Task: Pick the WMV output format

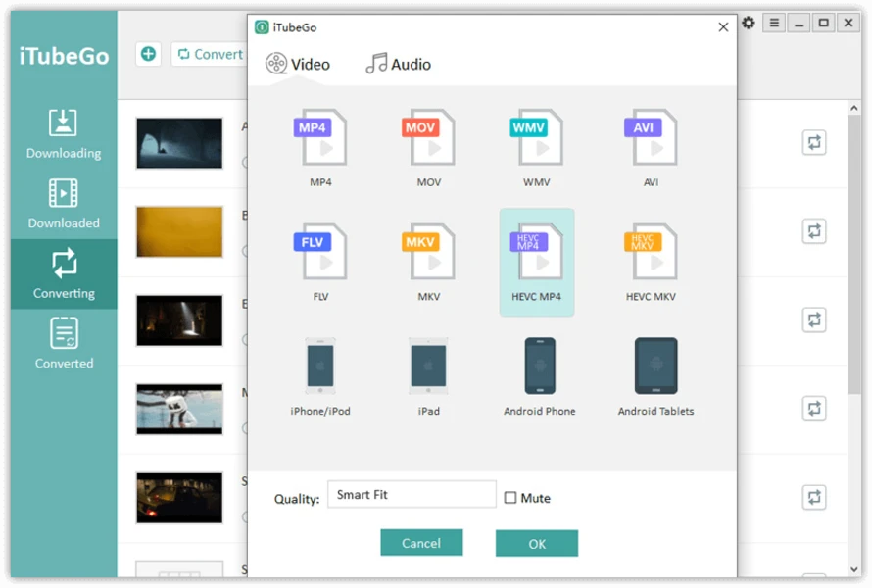Action: [x=537, y=139]
